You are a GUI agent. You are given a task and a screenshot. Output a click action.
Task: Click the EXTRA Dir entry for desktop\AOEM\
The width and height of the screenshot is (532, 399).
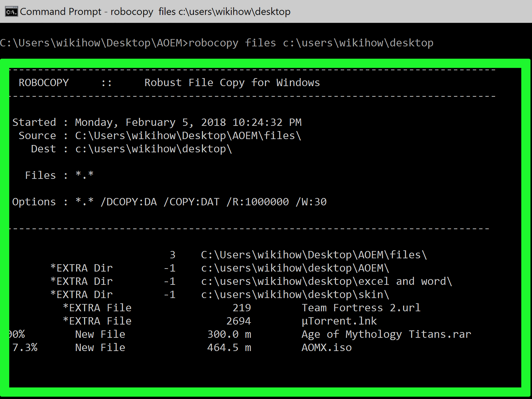tap(220, 268)
